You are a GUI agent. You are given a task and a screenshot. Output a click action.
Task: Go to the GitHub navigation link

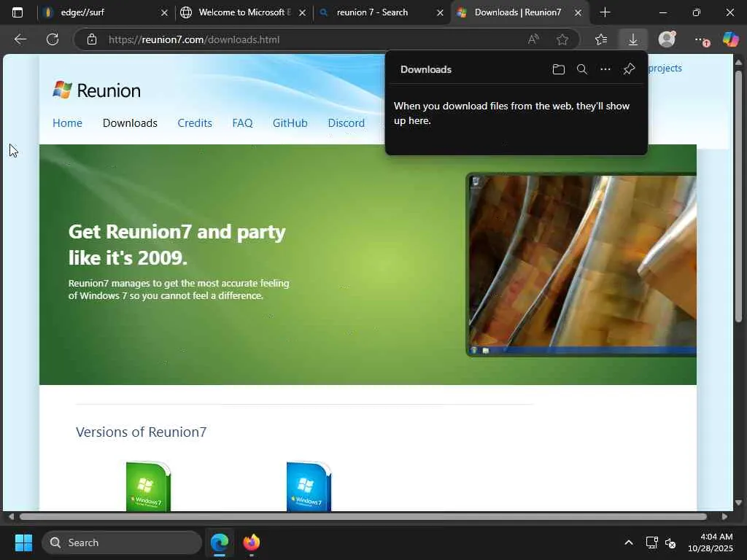click(290, 122)
